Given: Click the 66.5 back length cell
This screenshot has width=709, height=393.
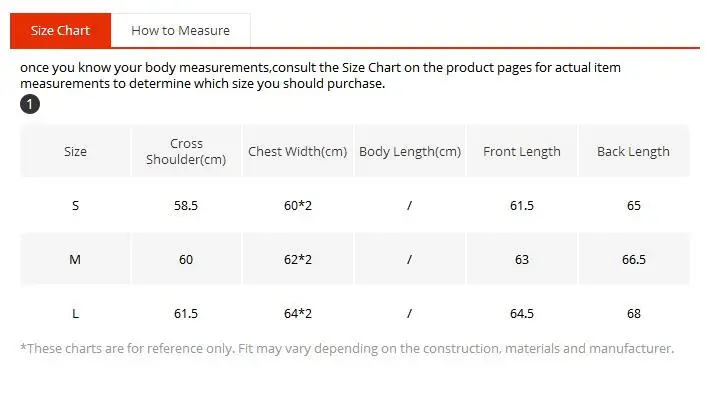Looking at the screenshot, I should 633,259.
